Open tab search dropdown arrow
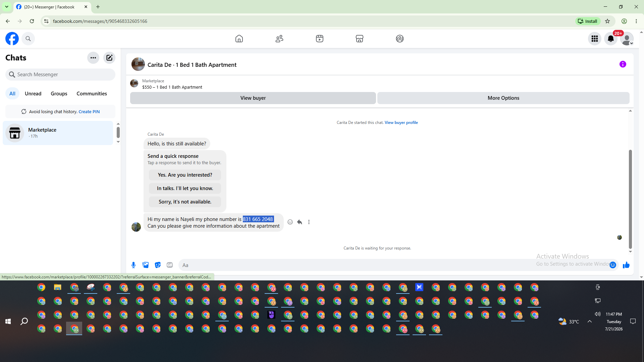Viewport: 644px width, 362px height. point(7,7)
